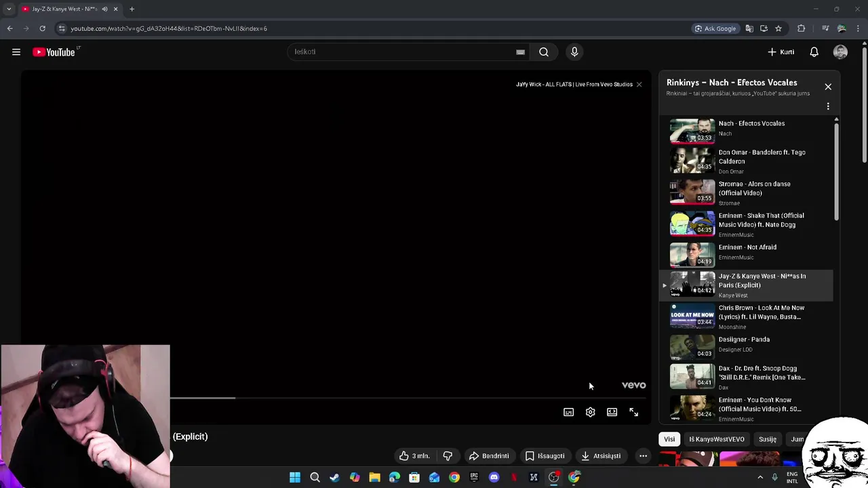Dismiss the JayVy Wick suggested video card

coord(639,85)
